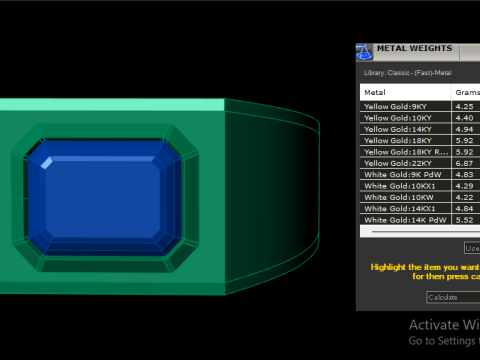
Task: Select the Yellow Gold:18KY R... row
Action: [x=420, y=152]
